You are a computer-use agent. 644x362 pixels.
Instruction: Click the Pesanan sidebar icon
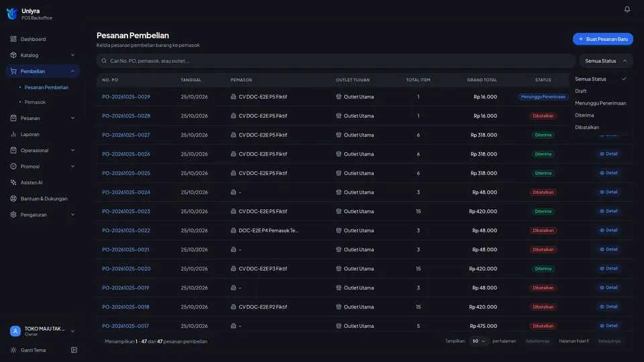13,118
